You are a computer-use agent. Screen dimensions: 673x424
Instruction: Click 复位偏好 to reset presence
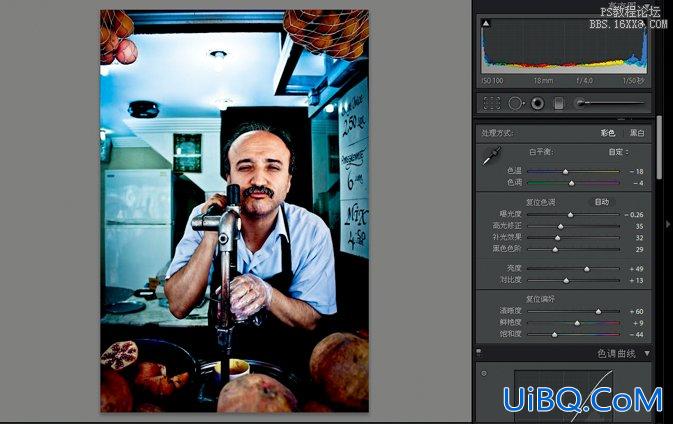pyautogui.click(x=540, y=299)
